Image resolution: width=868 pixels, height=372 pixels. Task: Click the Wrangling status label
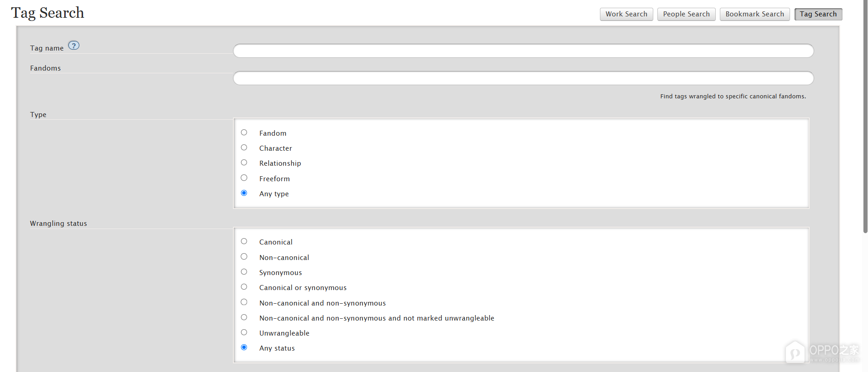pos(58,224)
